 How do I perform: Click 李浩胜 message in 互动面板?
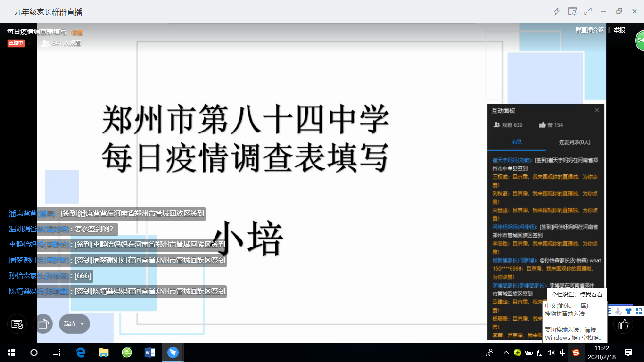(545, 248)
